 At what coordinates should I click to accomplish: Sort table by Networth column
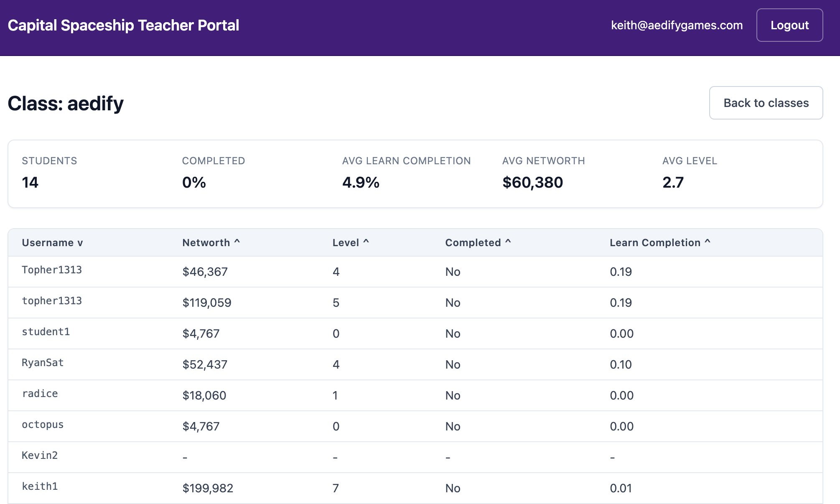click(x=211, y=243)
